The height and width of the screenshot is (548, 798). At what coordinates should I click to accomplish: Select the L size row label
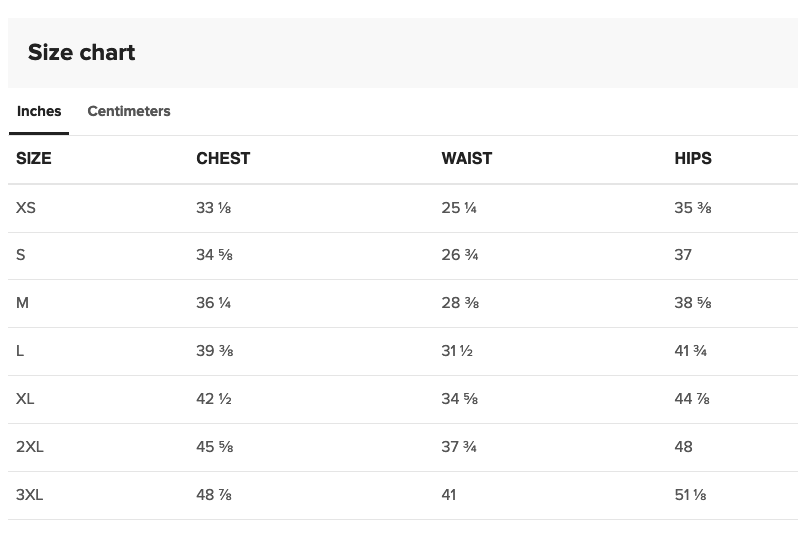[x=20, y=351]
